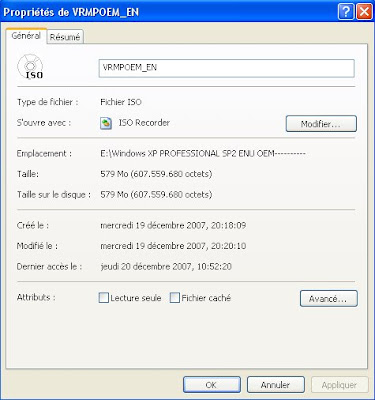Viewport: 375px width, 400px height.
Task: Click the 'ISO Recorder' program name text
Action: pos(144,123)
